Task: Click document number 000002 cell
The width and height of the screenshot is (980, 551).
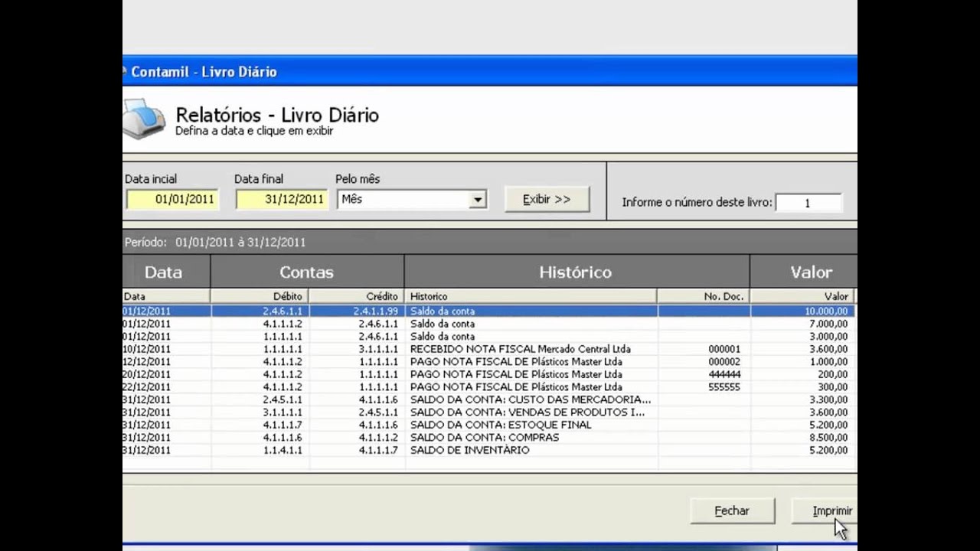Action: pyautogui.click(x=704, y=362)
